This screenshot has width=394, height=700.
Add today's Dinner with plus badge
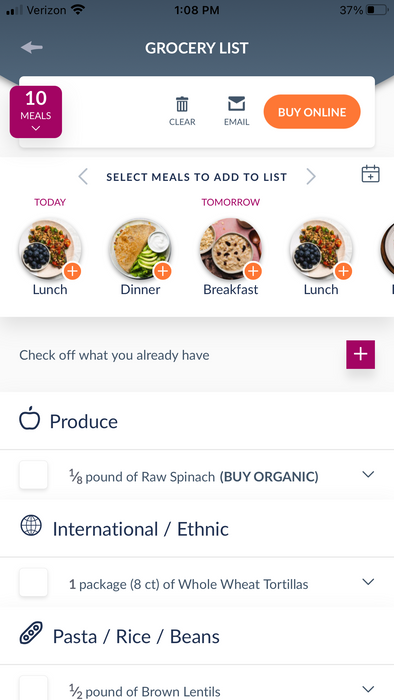point(163,271)
